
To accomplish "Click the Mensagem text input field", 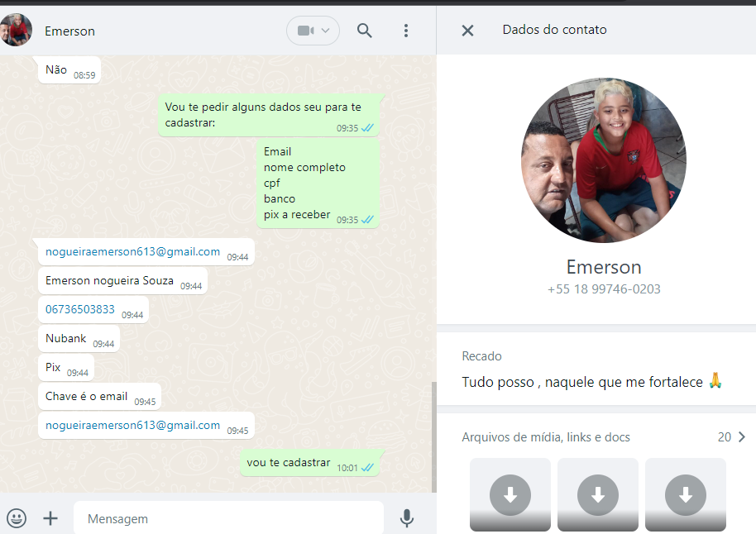I will [227, 518].
